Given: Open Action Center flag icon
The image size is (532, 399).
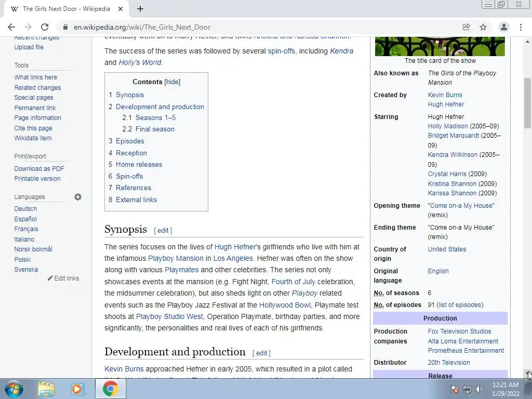Looking at the screenshot, I should [455, 389].
